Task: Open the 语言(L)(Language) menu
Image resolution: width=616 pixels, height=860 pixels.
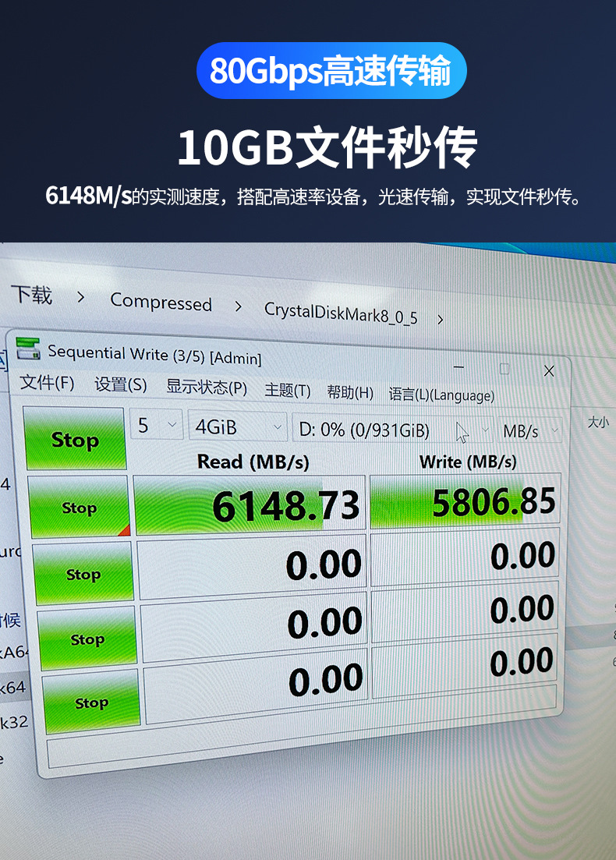Action: 441,395
